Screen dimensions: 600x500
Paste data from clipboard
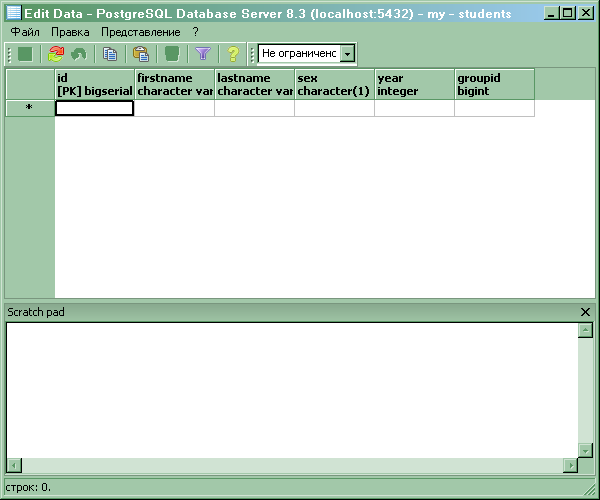(x=141, y=54)
